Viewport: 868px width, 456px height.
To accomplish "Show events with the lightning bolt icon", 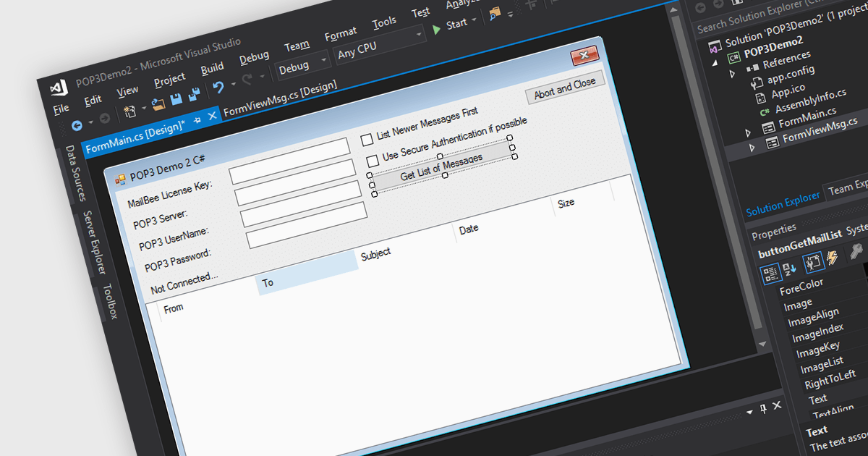I will tap(832, 258).
